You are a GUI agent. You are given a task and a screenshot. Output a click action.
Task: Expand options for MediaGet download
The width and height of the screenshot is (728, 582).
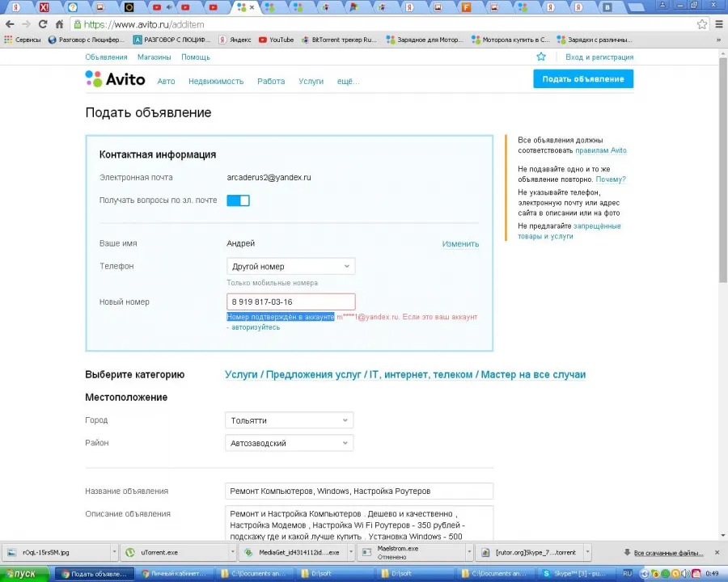pos(351,552)
